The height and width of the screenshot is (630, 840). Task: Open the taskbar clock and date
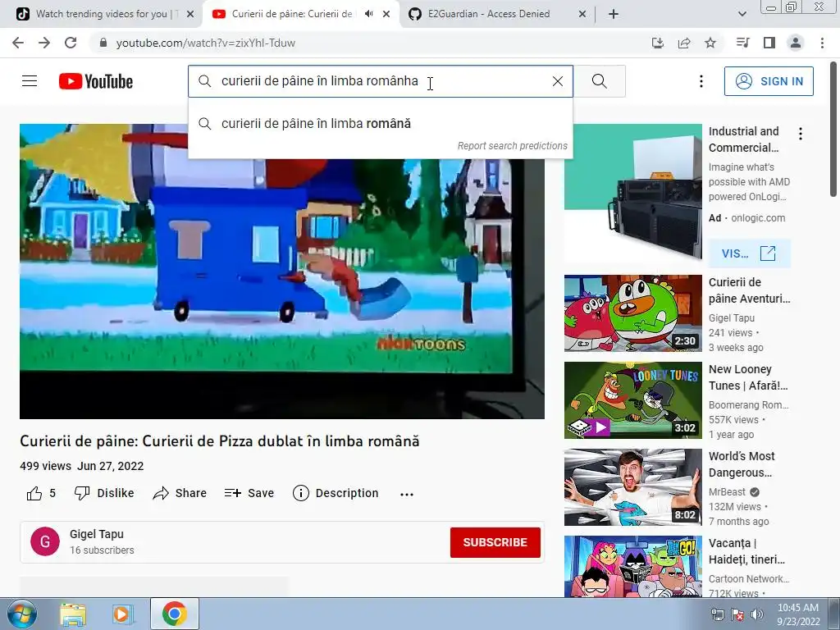798,614
